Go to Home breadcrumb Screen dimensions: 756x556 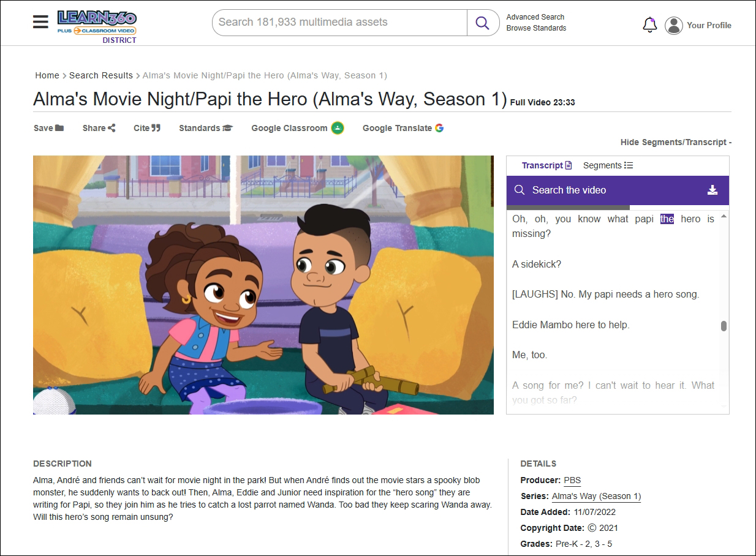tap(47, 75)
